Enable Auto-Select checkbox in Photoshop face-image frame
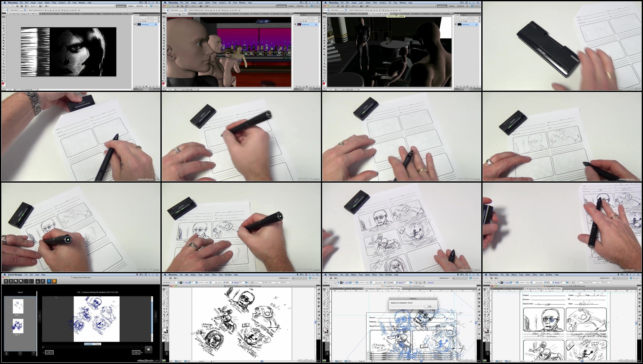643x364 pixels. [x=10, y=10]
